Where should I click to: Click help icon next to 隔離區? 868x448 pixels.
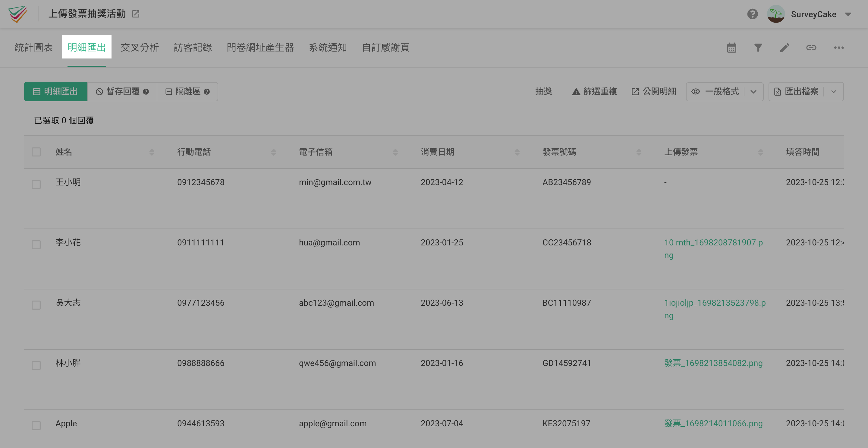[207, 92]
